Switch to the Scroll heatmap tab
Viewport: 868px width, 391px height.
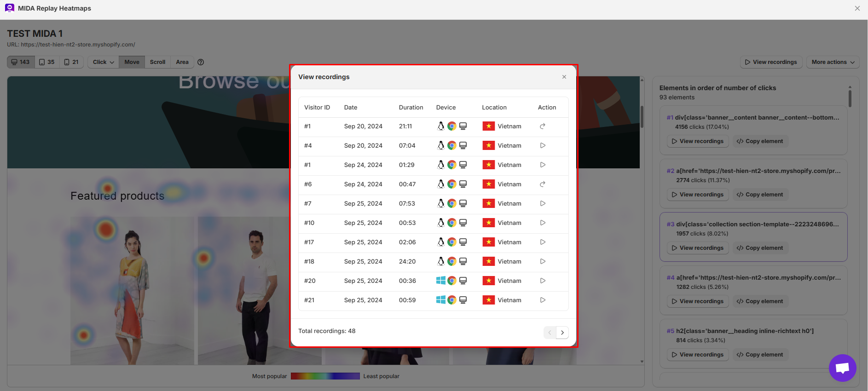[157, 62]
